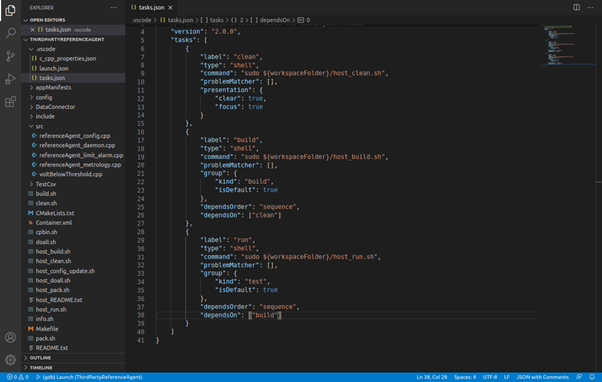Viewport: 602px width, 382px height.
Task: Open the Explorer view in activity bar
Action: [x=10, y=10]
